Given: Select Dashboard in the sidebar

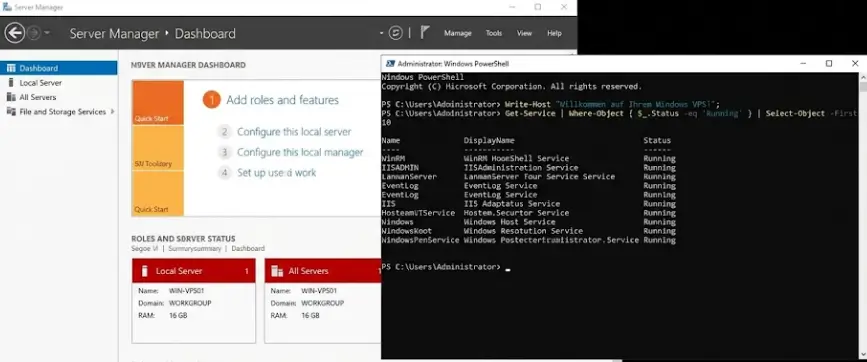Looking at the screenshot, I should pos(59,68).
